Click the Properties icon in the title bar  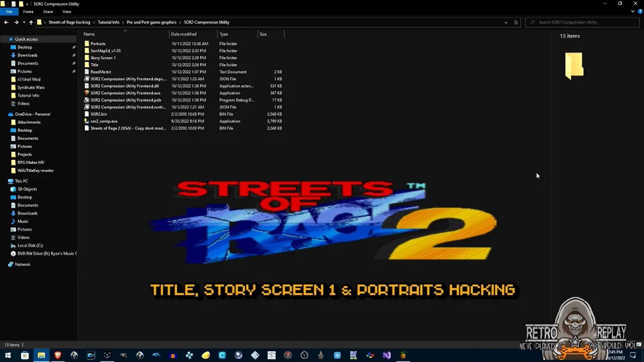click(13, 4)
